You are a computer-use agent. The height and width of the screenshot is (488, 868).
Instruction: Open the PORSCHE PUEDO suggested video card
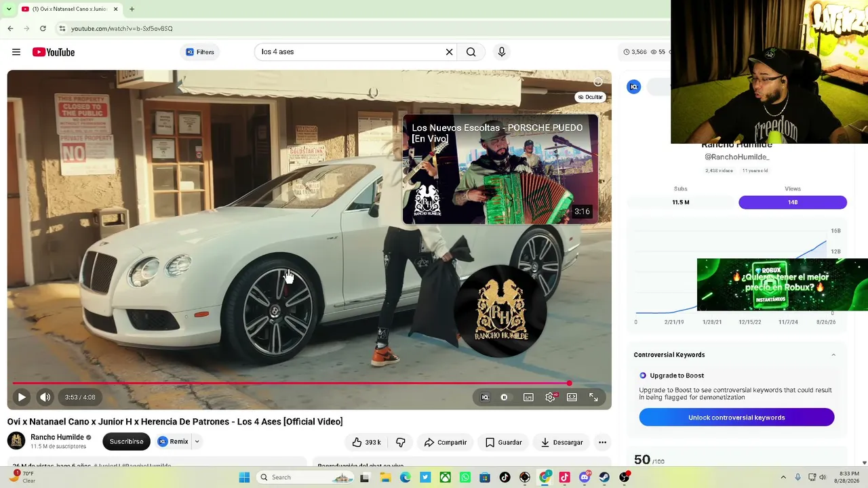500,169
